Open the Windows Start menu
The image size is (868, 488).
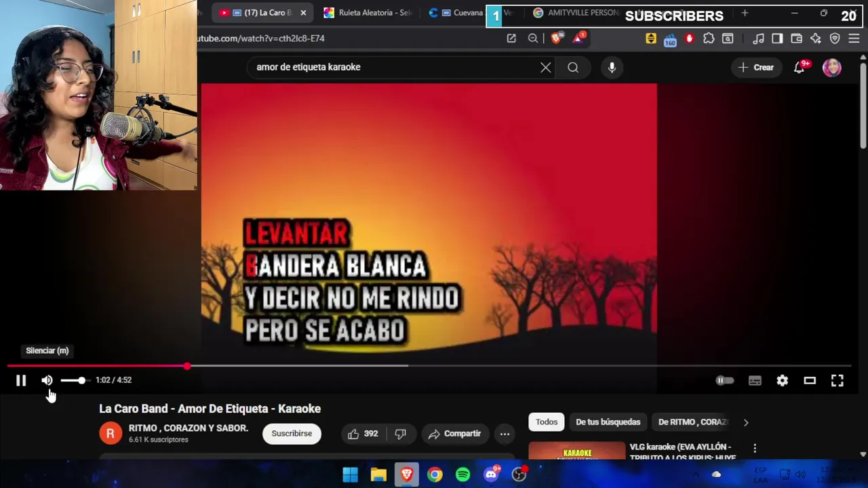click(351, 474)
